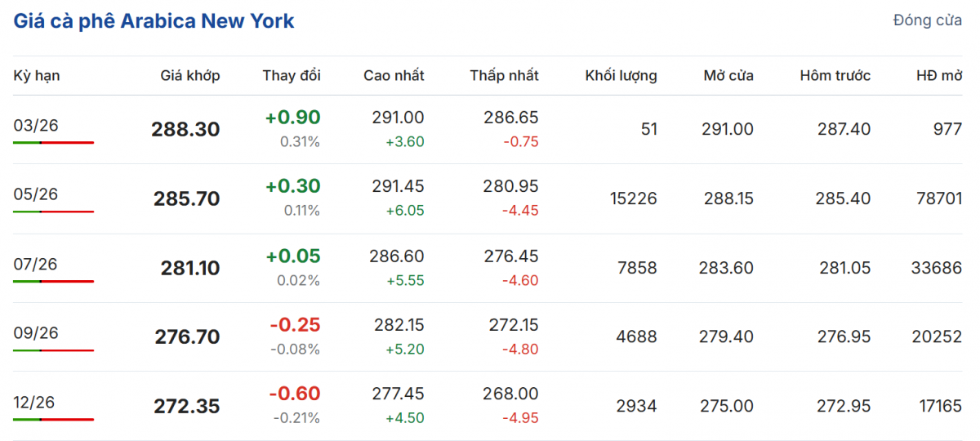Viewport: 980px width, 441px height.
Task: Sort by the 'Giá khớp' column header
Action: 190,76
